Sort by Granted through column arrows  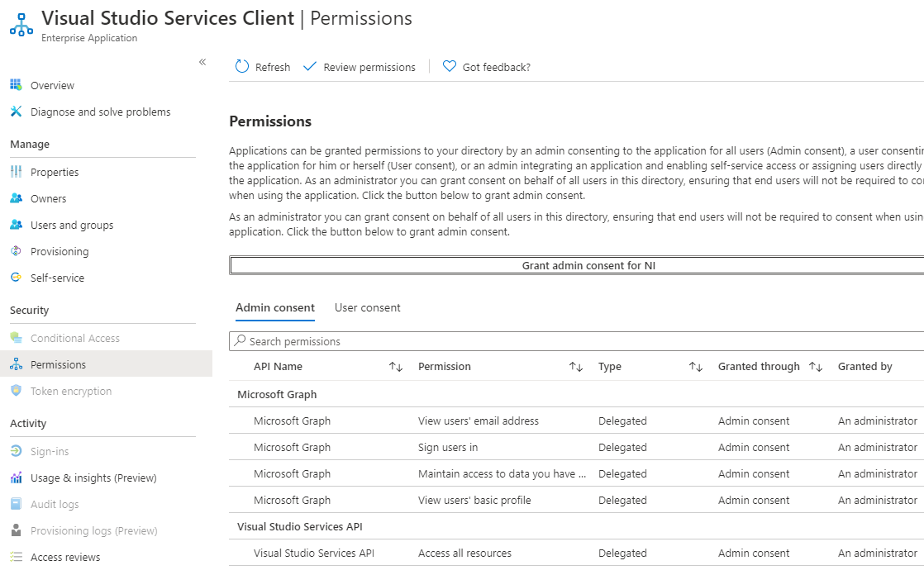(x=816, y=367)
